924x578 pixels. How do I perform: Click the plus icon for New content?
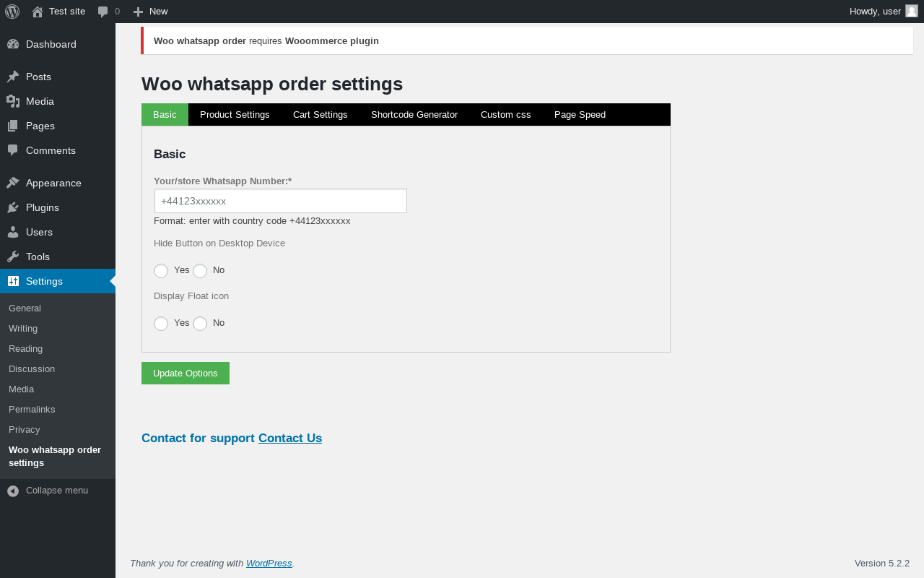[139, 12]
